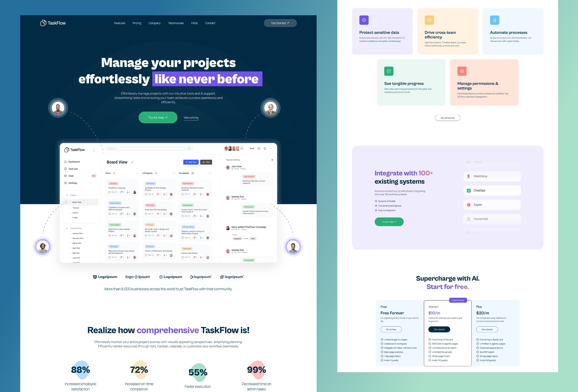Select the Pricing menu item

[137, 23]
